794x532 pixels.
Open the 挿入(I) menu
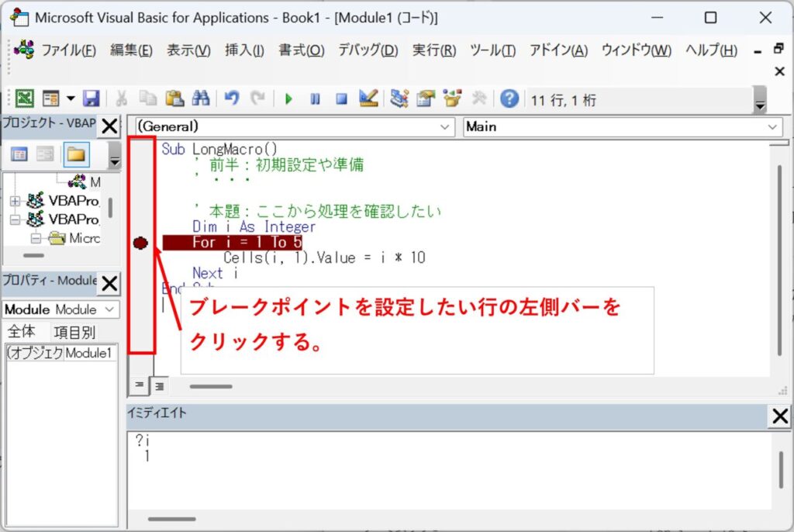pyautogui.click(x=244, y=50)
